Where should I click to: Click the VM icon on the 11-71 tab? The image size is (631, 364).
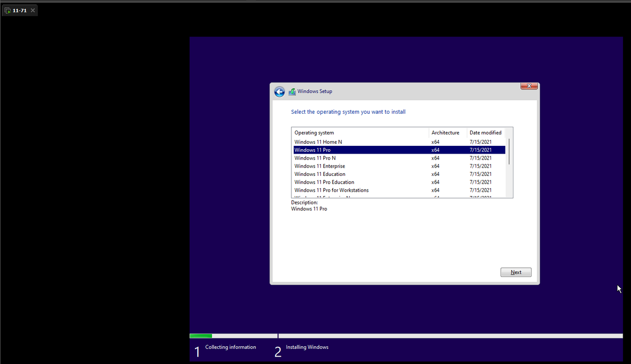point(8,10)
